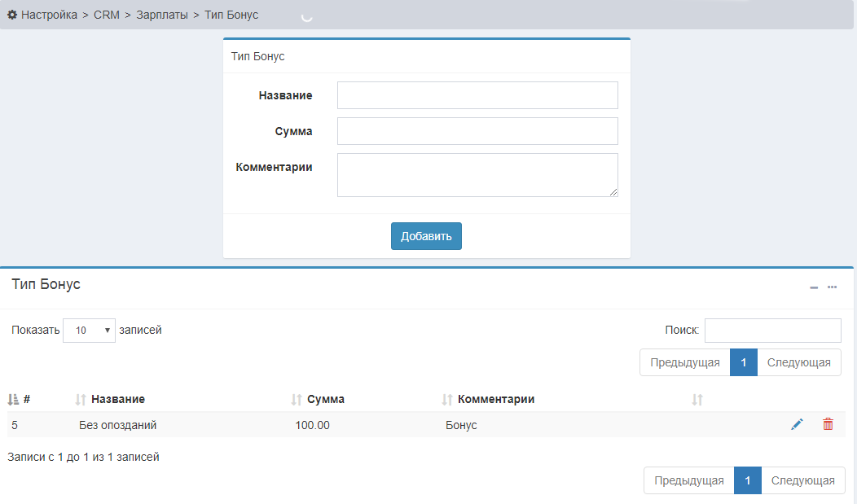
Task: Sort by Комментарии column icon
Action: [446, 400]
